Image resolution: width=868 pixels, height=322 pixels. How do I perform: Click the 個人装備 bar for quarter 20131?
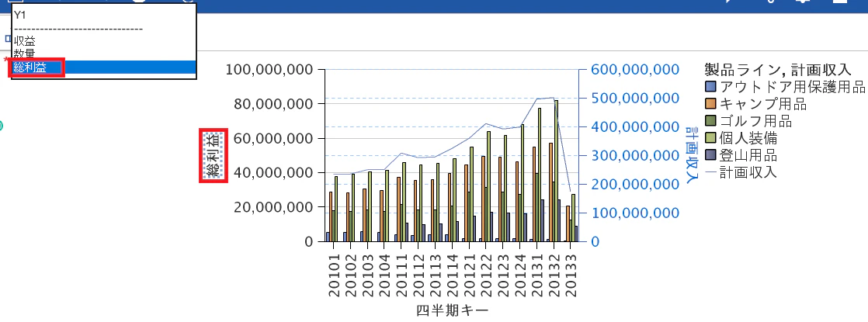coord(539,175)
